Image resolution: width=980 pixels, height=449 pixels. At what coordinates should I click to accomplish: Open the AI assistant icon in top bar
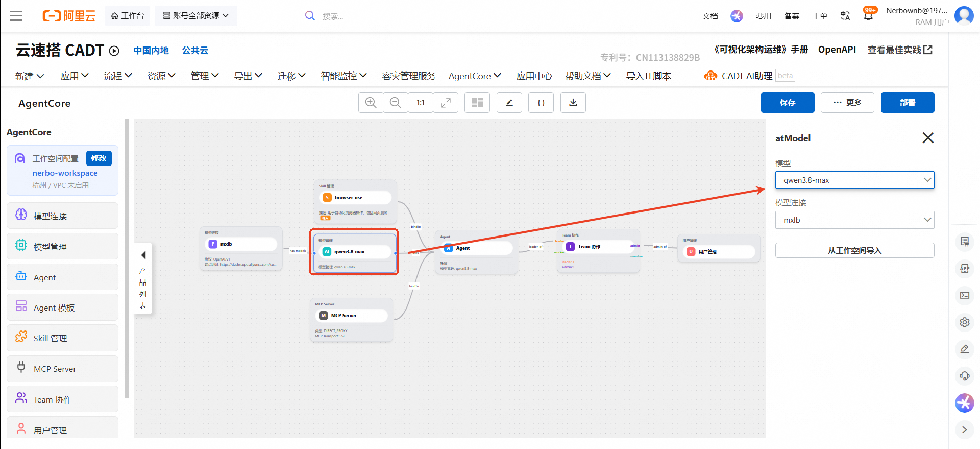coord(737,16)
